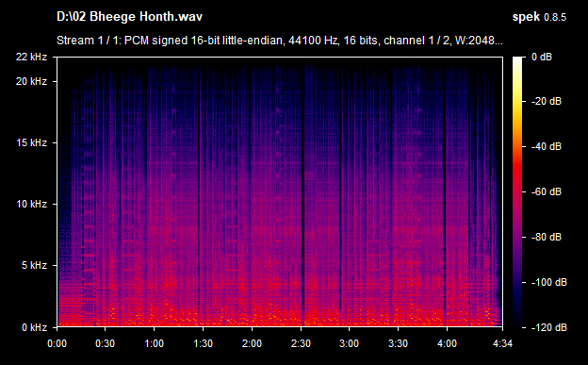
Task: Click the 0 dB scale label
Action: click(x=542, y=57)
